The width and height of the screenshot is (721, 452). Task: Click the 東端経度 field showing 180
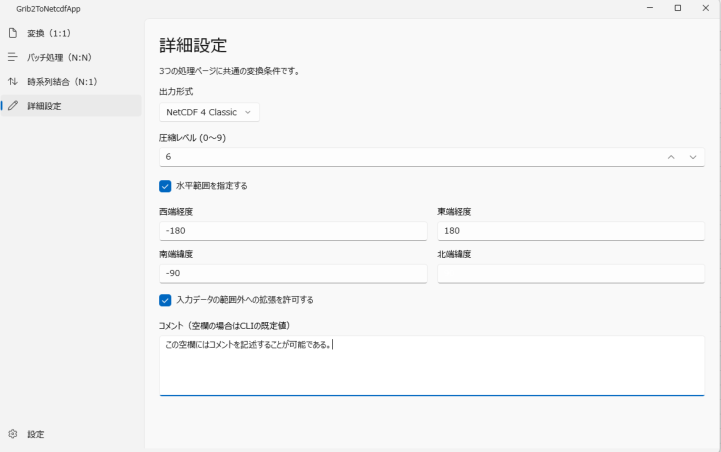pyautogui.click(x=571, y=231)
